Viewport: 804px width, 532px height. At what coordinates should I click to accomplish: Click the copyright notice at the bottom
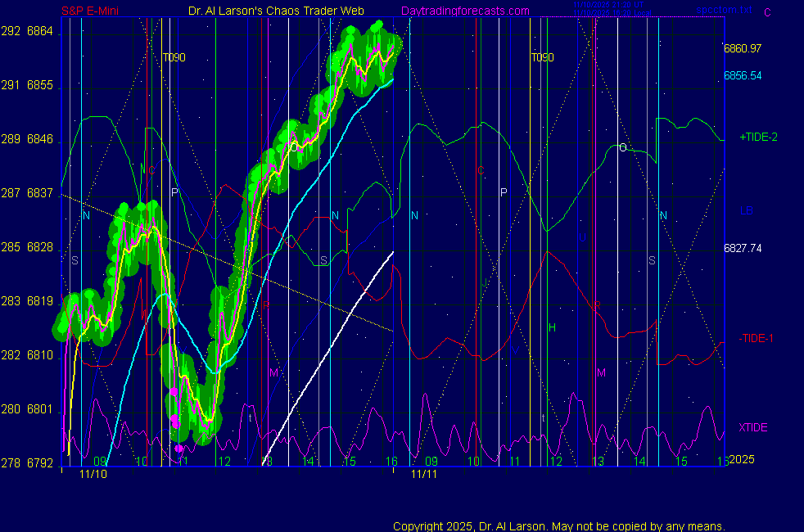558,525
